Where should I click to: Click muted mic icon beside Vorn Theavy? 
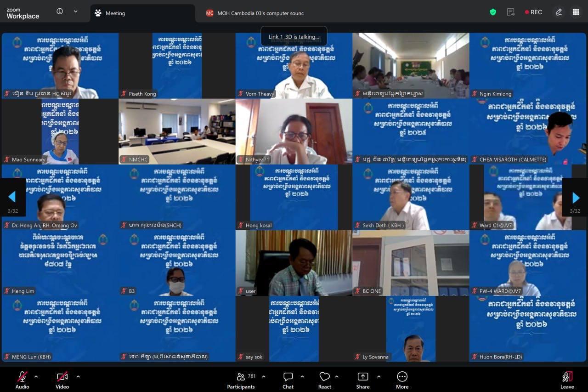(241, 94)
